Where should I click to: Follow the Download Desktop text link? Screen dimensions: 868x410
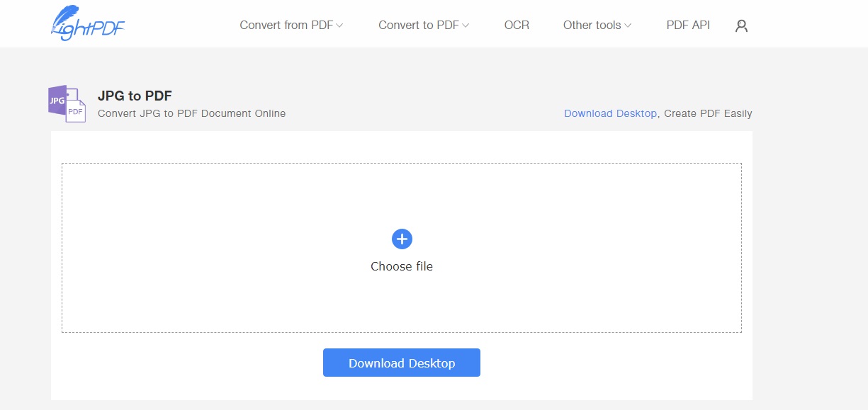pos(610,113)
